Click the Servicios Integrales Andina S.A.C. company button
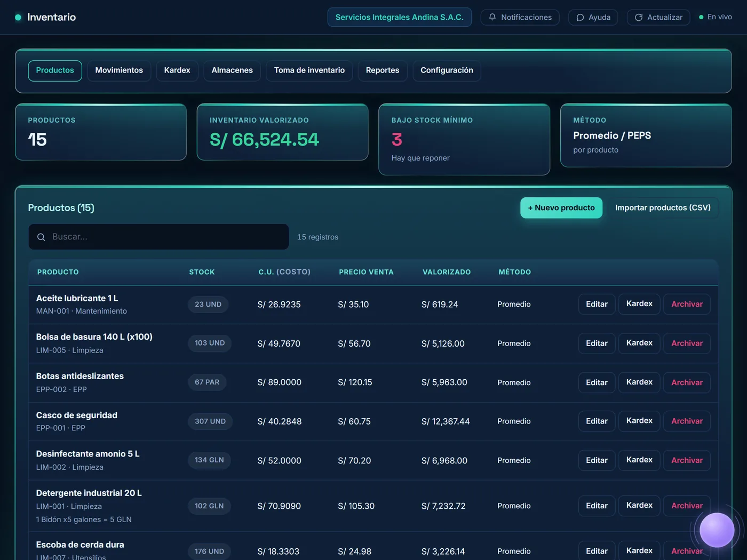 pos(400,17)
